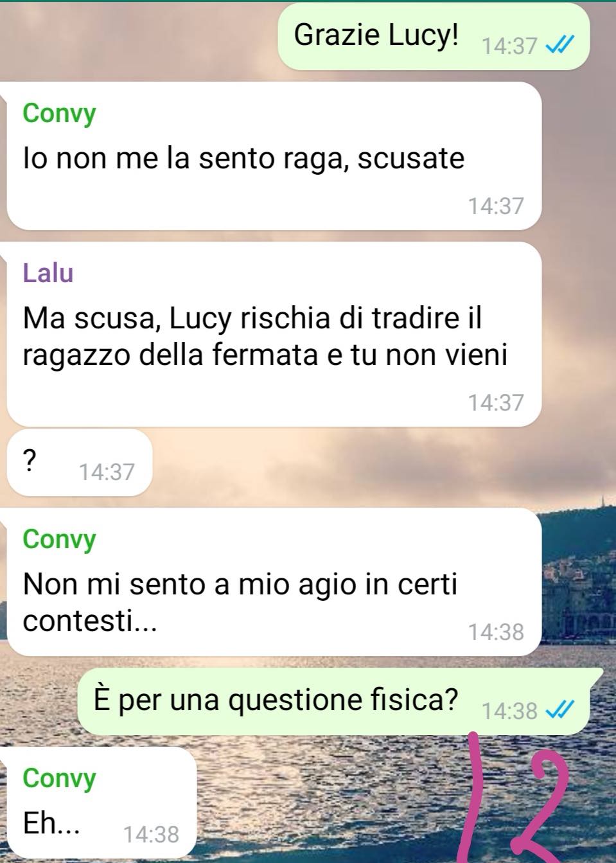Viewport: 616px width, 863px height.
Task: Tap the 'Eh...' message from Convy
Action: click(x=101, y=805)
